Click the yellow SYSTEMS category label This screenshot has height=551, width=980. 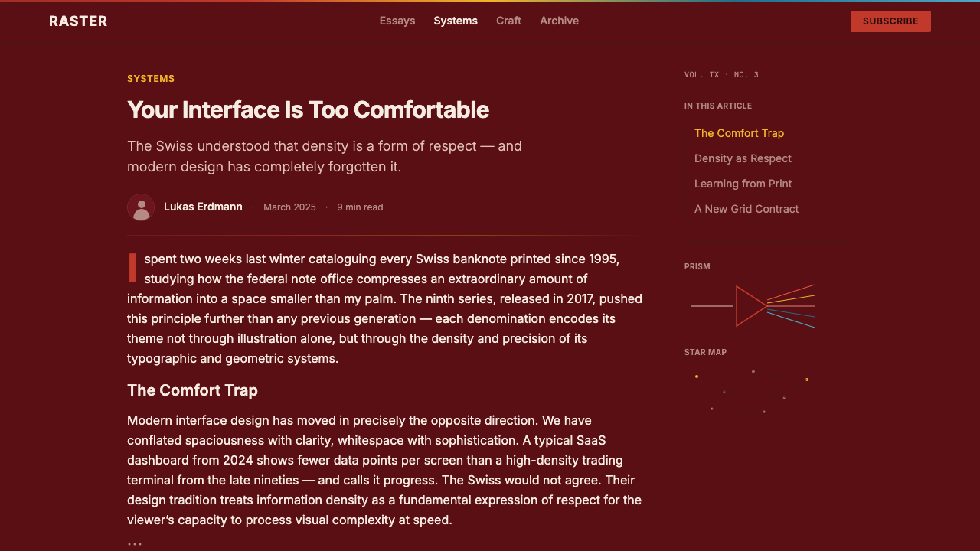pos(151,79)
